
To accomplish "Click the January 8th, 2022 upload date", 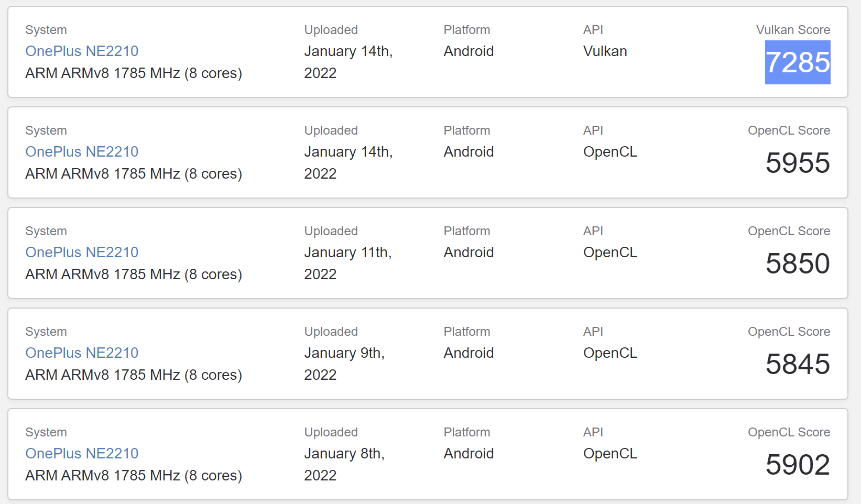I will click(344, 464).
